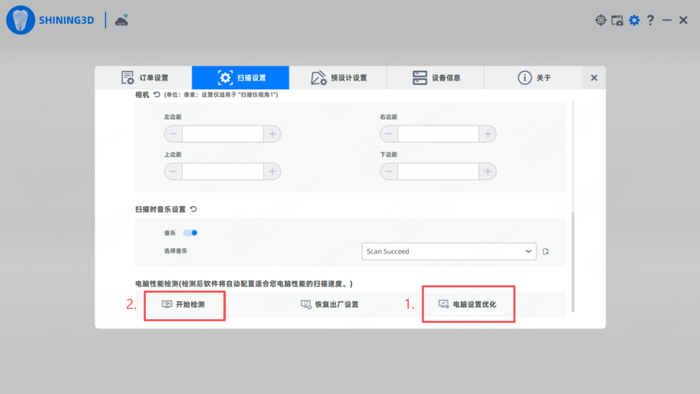Open help question mark icon
Viewport: 700px width, 394px height.
pyautogui.click(x=650, y=20)
